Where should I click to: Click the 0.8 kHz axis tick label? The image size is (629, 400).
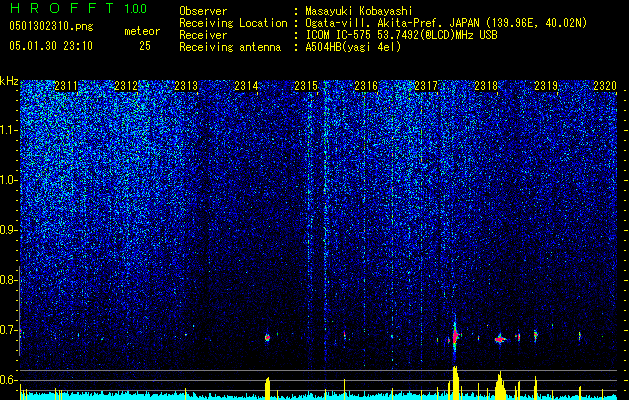tap(9, 280)
